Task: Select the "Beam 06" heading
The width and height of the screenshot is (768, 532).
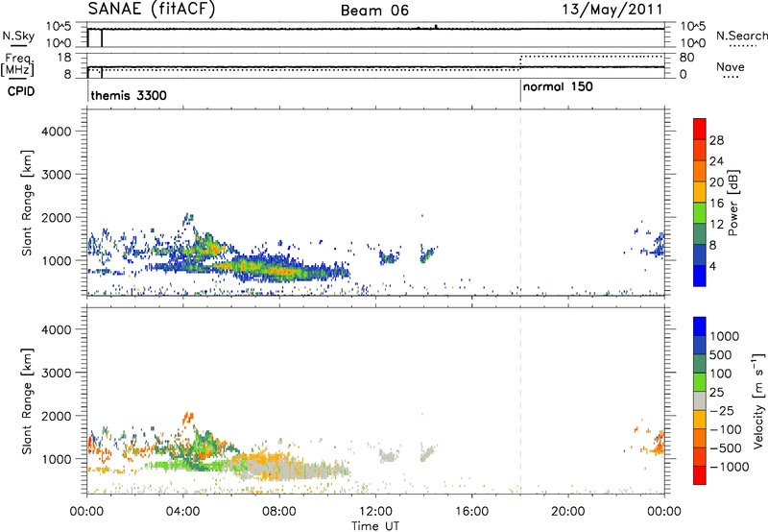Action: click(374, 11)
